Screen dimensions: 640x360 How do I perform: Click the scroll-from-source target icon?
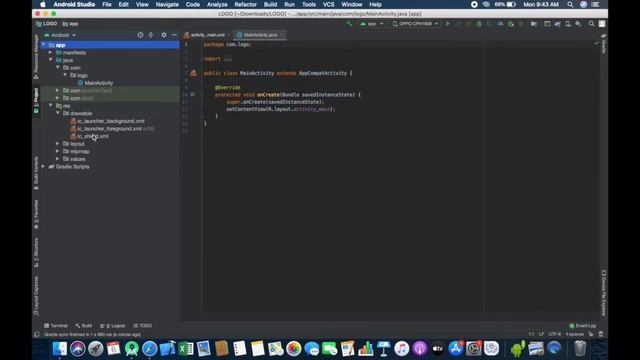click(x=140, y=35)
